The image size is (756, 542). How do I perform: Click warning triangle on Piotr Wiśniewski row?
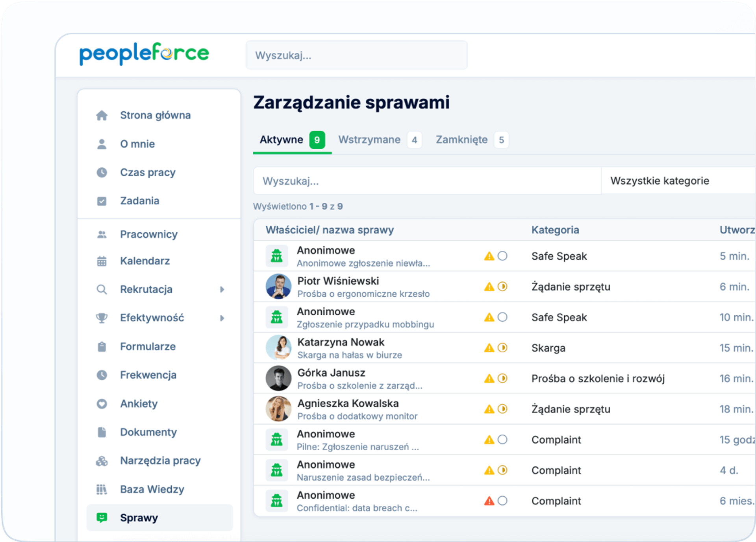(489, 287)
